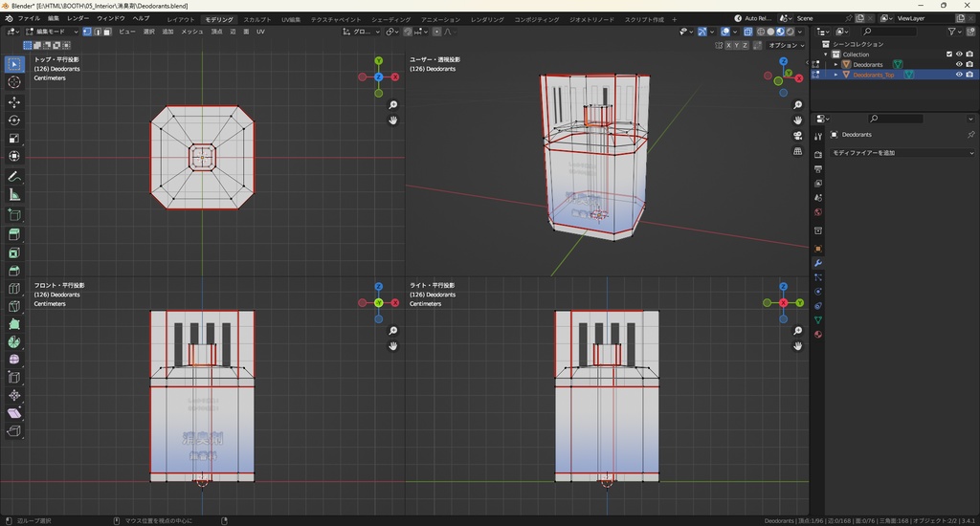This screenshot has width=980, height=526.
Task: Hide Deodorants object with eye icon
Action: click(x=959, y=64)
